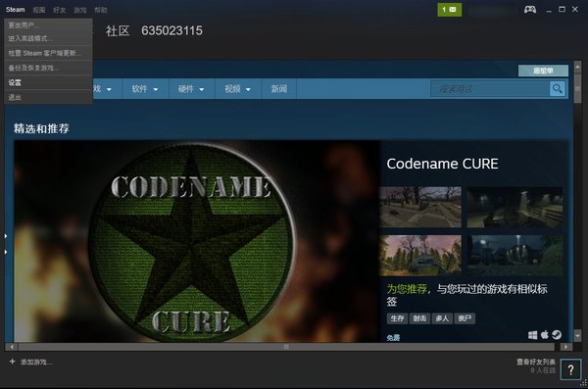Select the 射击 tag
588x389 pixels.
tap(419, 318)
